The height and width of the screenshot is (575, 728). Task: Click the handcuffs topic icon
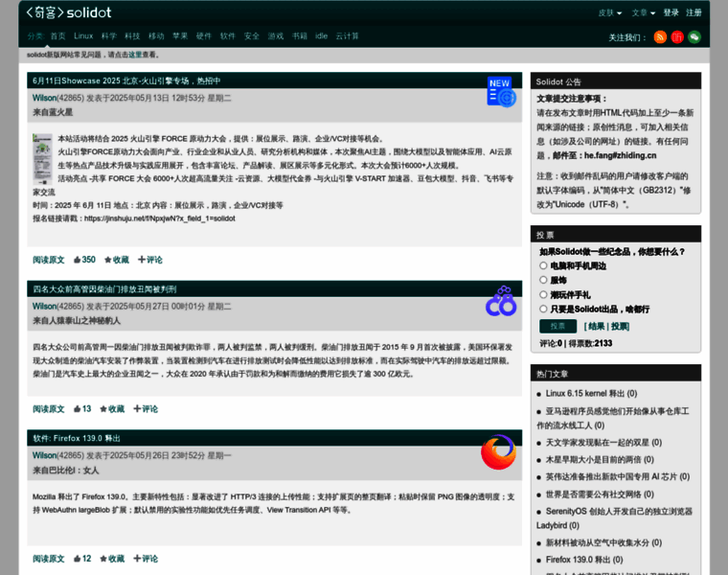501,301
